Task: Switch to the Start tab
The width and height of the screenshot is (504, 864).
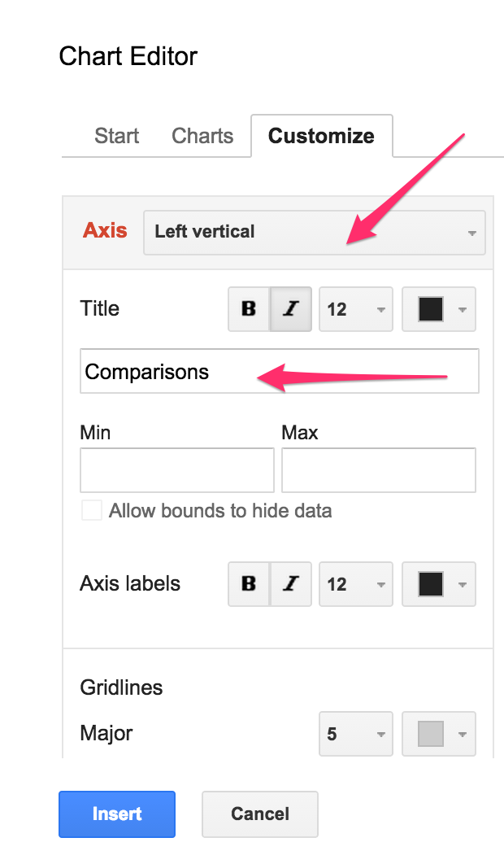Action: [117, 136]
